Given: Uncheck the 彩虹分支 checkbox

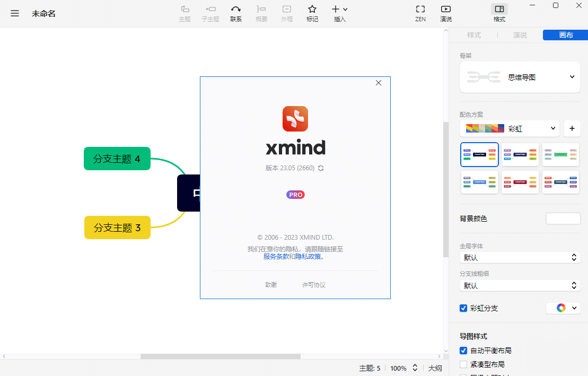Looking at the screenshot, I should 463,308.
